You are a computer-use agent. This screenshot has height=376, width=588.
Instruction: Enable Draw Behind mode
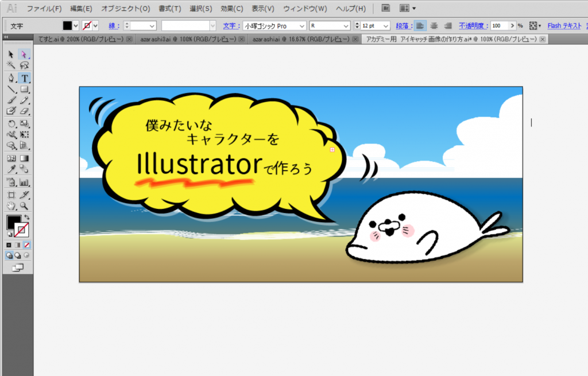pyautogui.click(x=18, y=255)
